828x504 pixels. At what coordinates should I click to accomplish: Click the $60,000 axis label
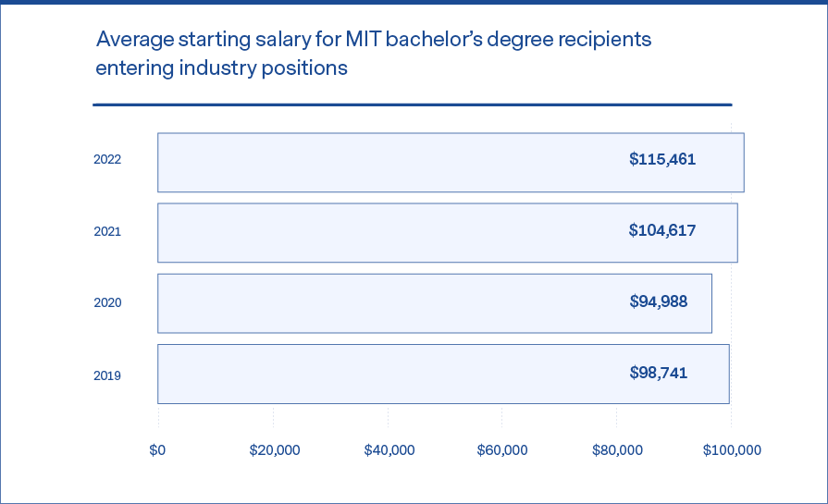tap(502, 450)
